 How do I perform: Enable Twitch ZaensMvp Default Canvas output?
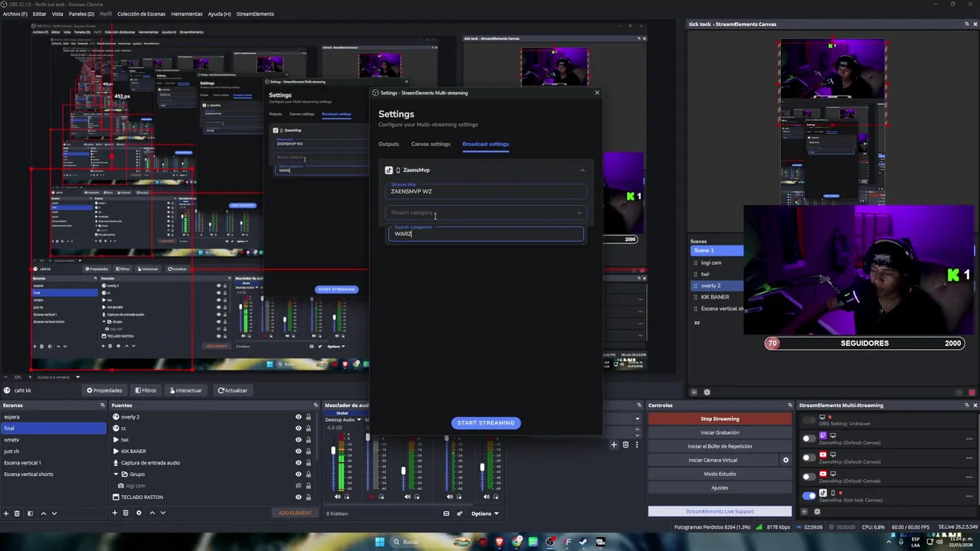(x=808, y=439)
